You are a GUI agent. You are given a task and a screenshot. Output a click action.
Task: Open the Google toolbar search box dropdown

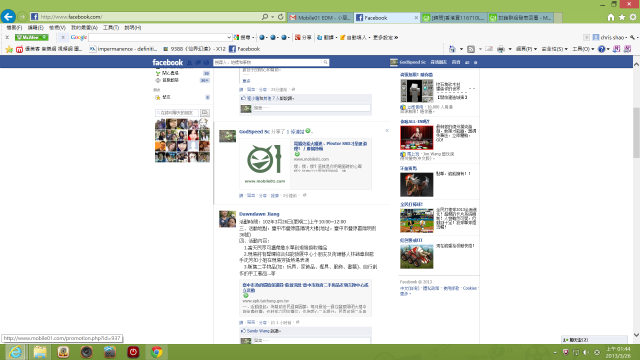pos(229,38)
